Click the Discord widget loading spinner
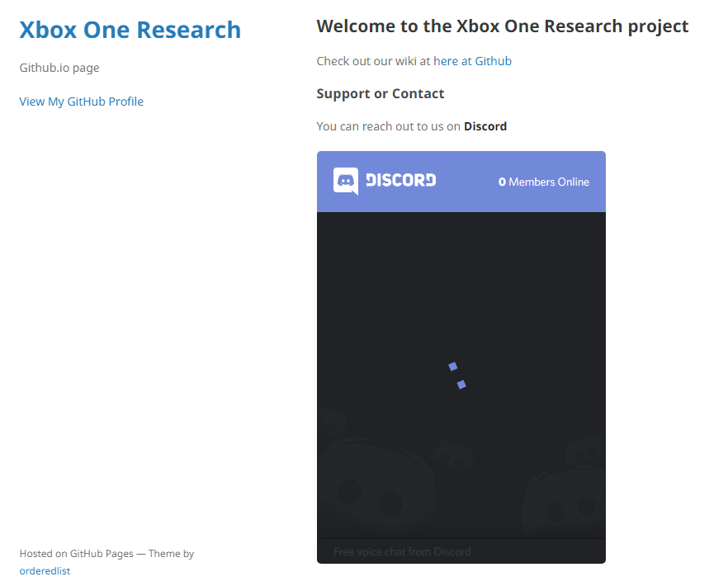The width and height of the screenshot is (728, 586). (x=457, y=376)
